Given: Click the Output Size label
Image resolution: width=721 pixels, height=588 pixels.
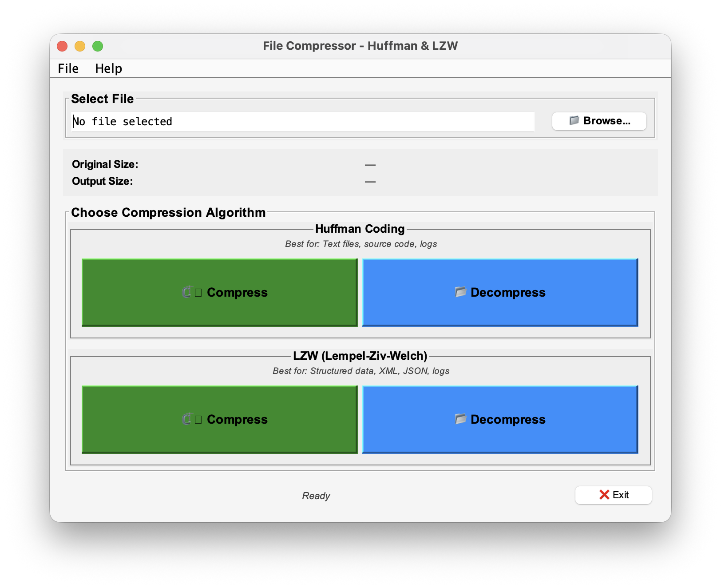Looking at the screenshot, I should click(102, 181).
